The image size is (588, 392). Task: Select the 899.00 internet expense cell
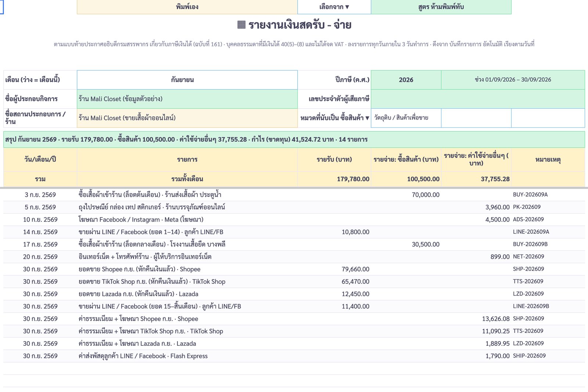click(476, 257)
